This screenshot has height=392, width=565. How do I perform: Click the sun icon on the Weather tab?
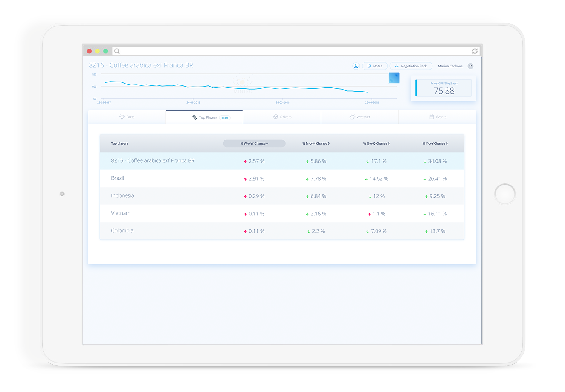point(351,117)
